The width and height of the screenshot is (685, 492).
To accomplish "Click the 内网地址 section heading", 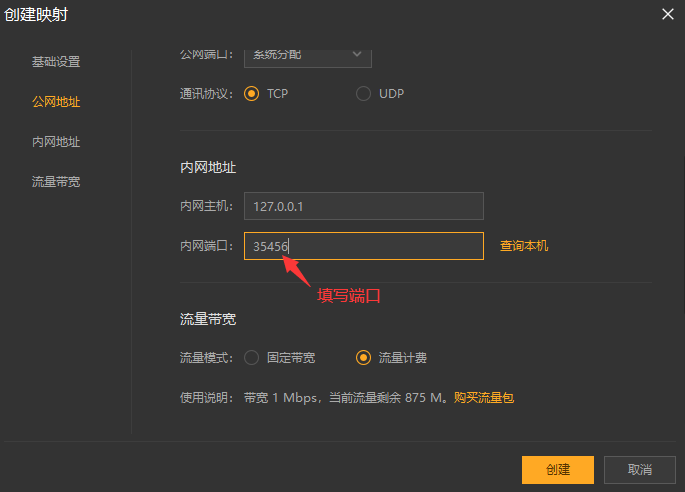I will pyautogui.click(x=208, y=167).
